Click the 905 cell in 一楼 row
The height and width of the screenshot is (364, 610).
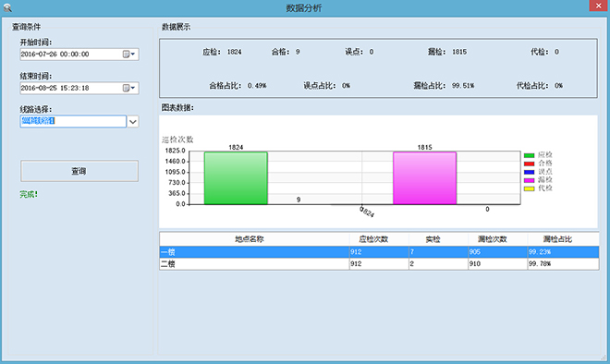(x=497, y=252)
